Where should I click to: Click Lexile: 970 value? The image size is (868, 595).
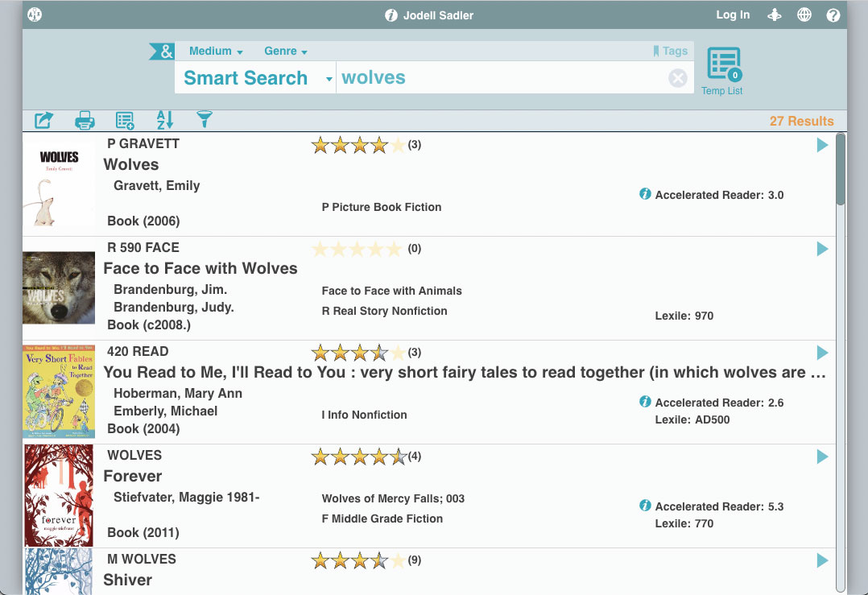pos(684,316)
